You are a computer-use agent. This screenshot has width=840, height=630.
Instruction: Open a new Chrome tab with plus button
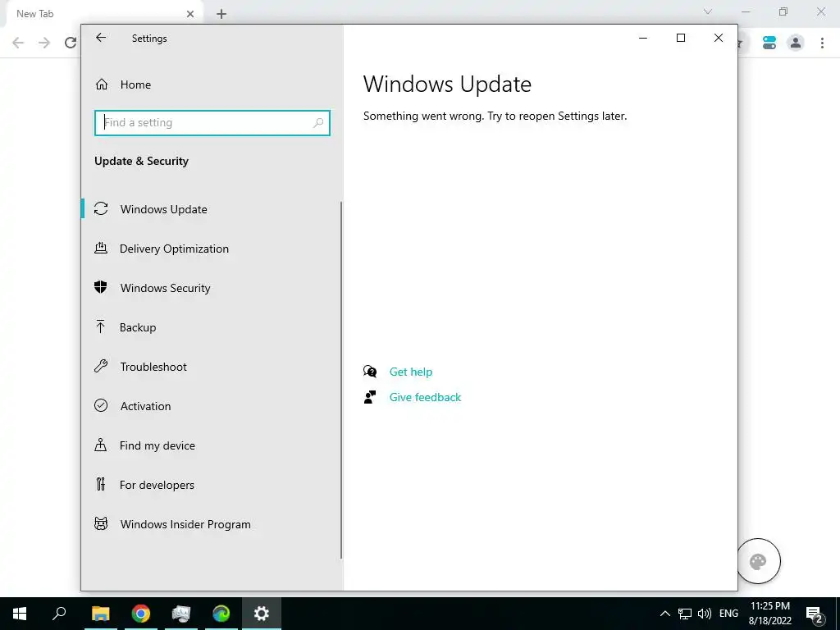point(221,14)
